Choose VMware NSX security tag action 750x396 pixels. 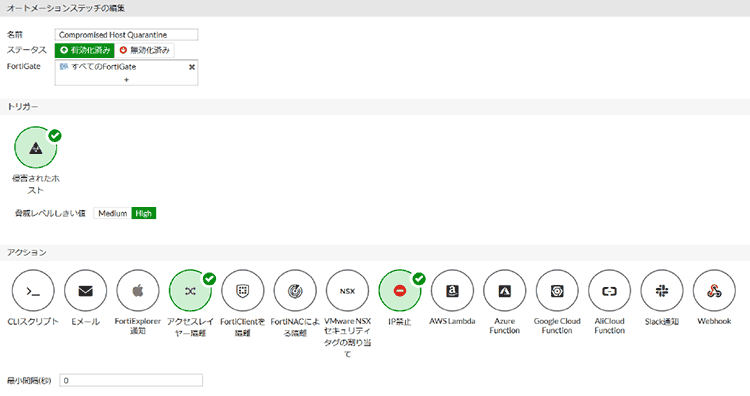pyautogui.click(x=347, y=291)
